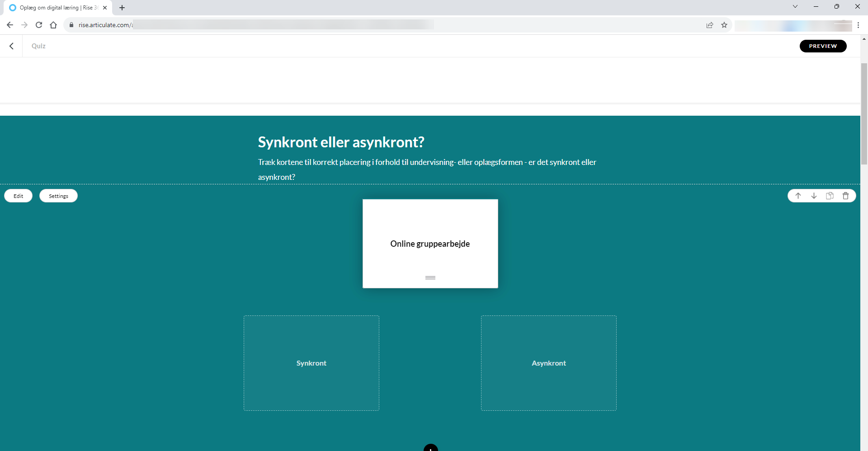
Task: Open the Edit panel for this block
Action: (19, 196)
